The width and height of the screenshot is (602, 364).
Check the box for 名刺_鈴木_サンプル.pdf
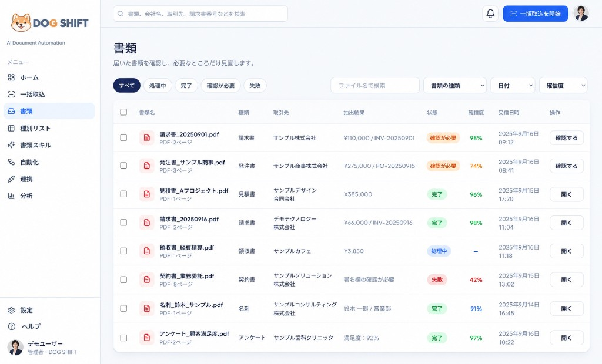tap(123, 308)
